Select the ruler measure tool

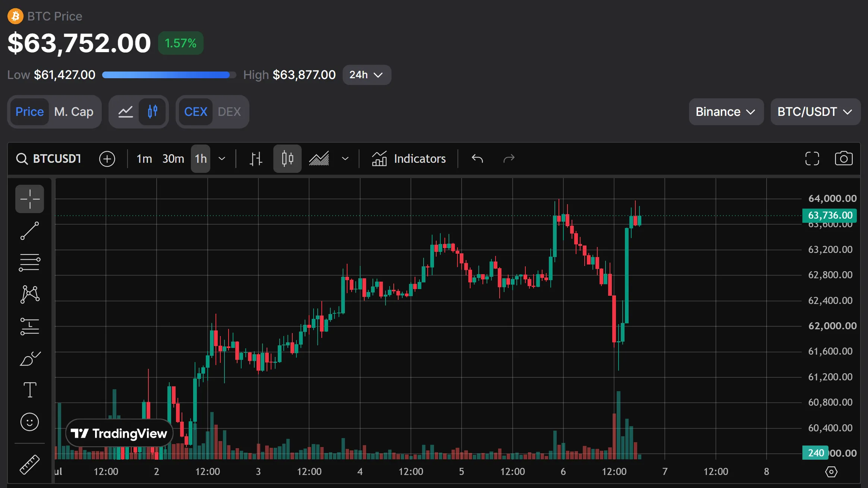pyautogui.click(x=30, y=464)
